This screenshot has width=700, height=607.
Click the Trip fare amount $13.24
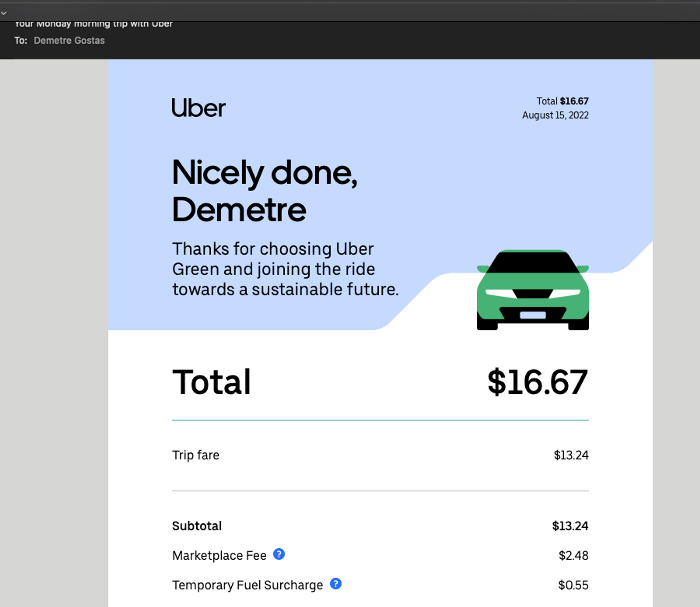571,455
